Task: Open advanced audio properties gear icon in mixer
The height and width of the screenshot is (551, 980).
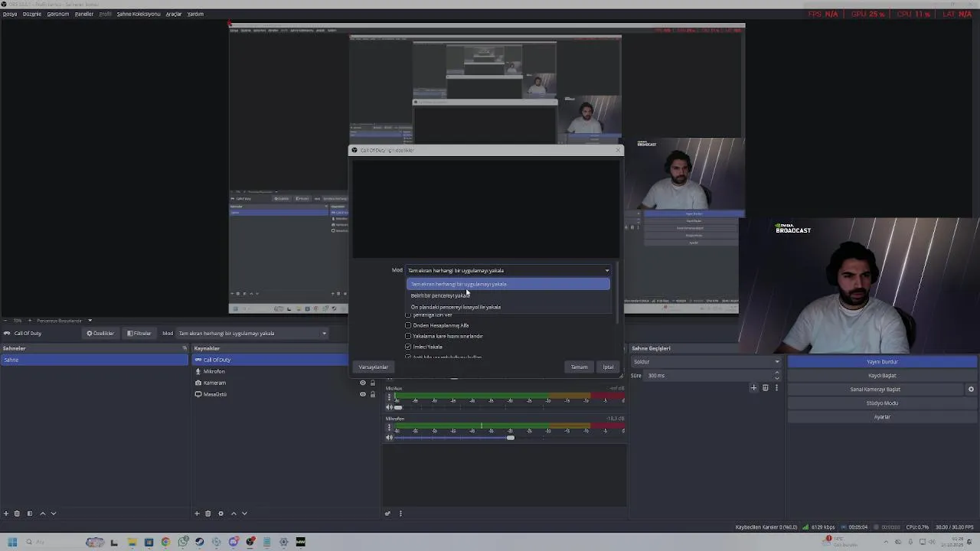Action: (x=387, y=514)
